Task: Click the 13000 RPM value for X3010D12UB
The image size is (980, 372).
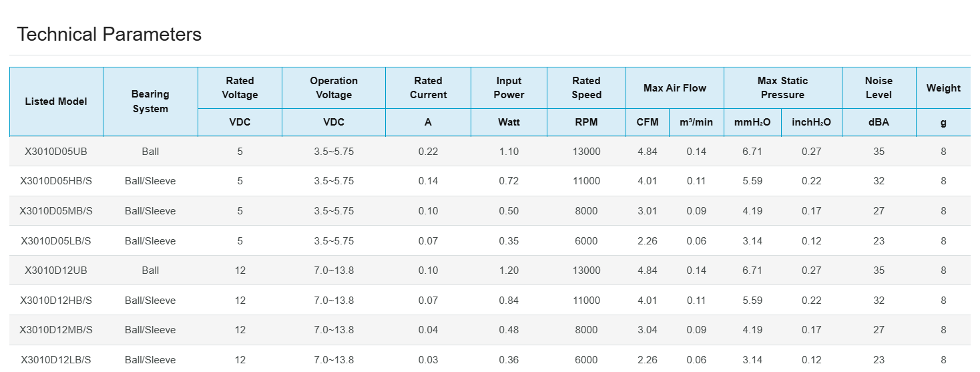Action: (x=586, y=270)
